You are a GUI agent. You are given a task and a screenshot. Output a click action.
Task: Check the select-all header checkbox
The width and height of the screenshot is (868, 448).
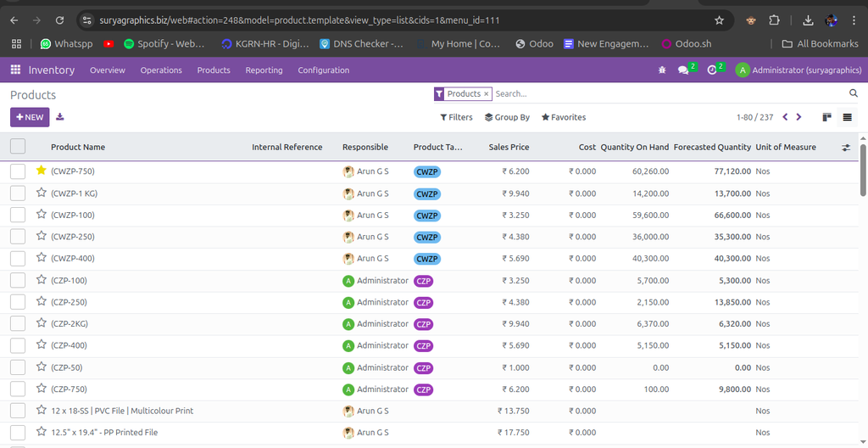click(x=18, y=147)
